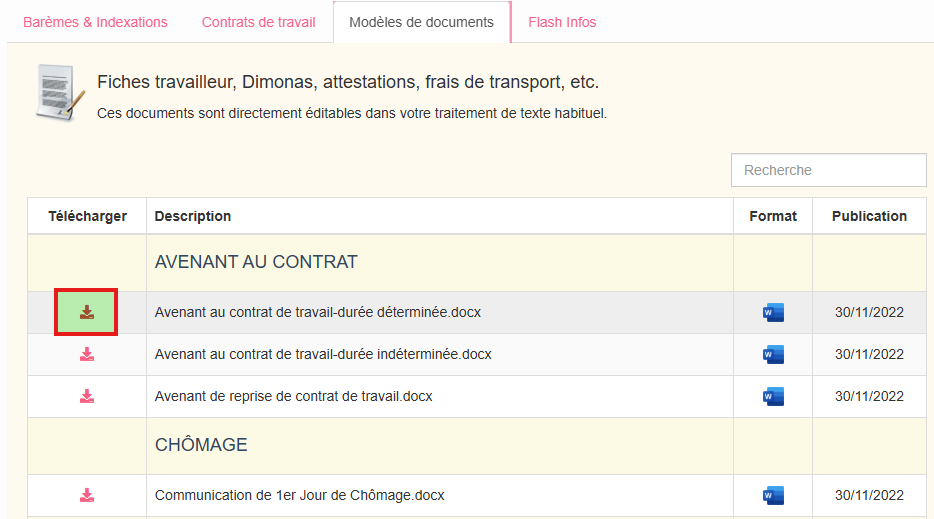Click the Télécharger column header
The width and height of the screenshot is (934, 519).
87,216
